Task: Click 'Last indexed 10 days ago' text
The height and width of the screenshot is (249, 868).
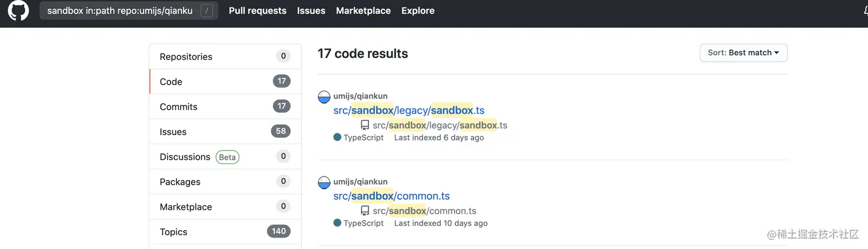Action: [x=441, y=223]
